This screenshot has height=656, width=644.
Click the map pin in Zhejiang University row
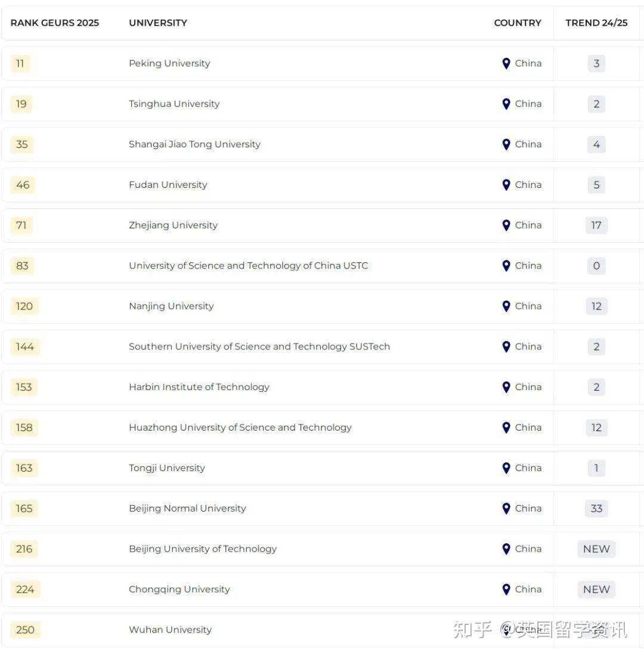(506, 225)
